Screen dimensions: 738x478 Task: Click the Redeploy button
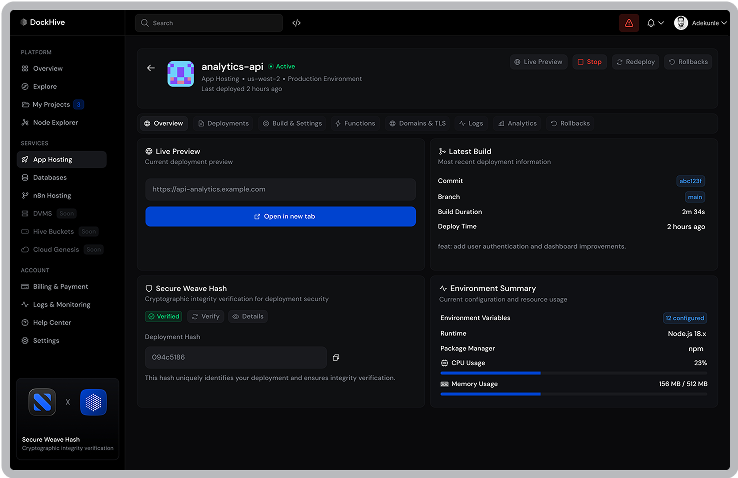point(635,62)
